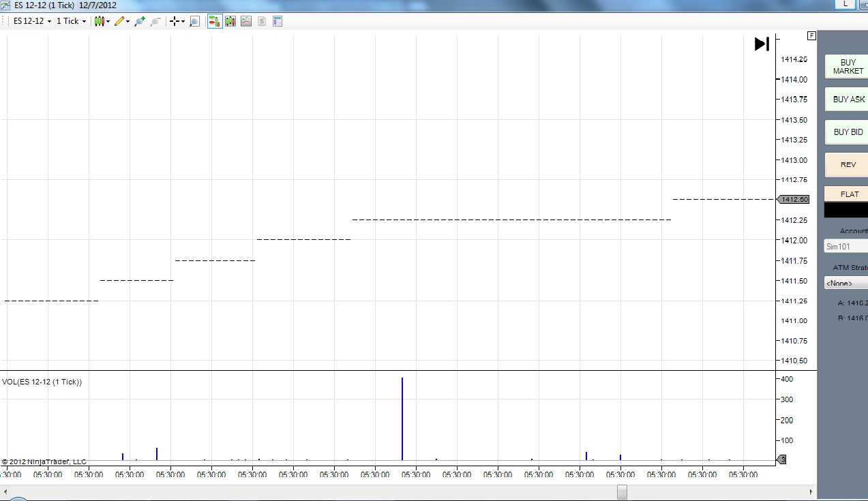Click the candlestick chart style icon

click(x=100, y=21)
